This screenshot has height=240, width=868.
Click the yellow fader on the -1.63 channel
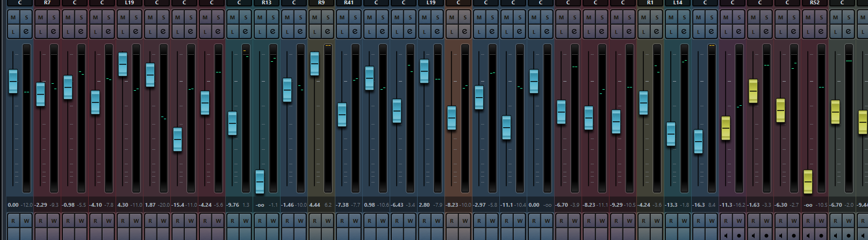point(753,91)
